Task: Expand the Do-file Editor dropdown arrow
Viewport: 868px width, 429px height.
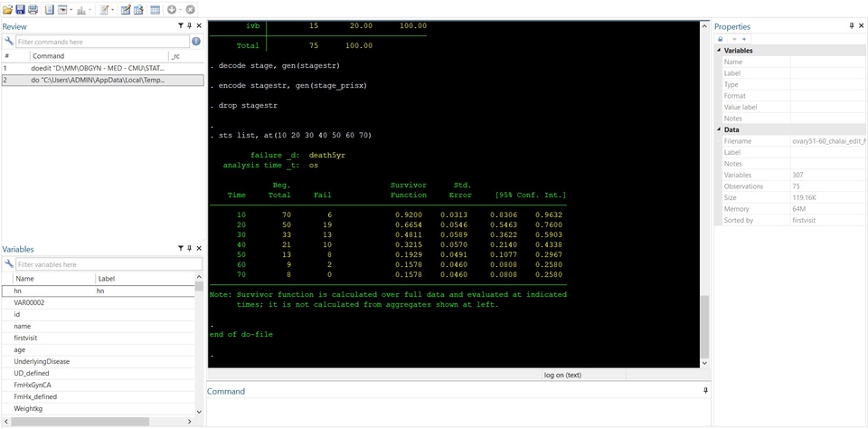Action: tap(112, 10)
